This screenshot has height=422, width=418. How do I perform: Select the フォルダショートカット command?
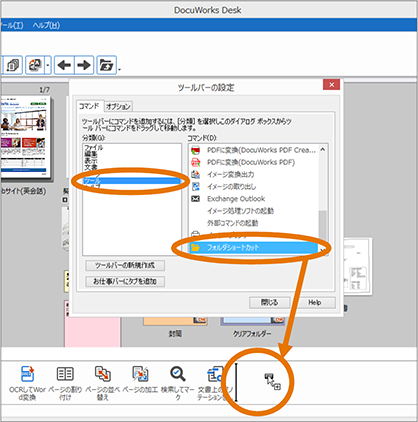click(x=254, y=247)
